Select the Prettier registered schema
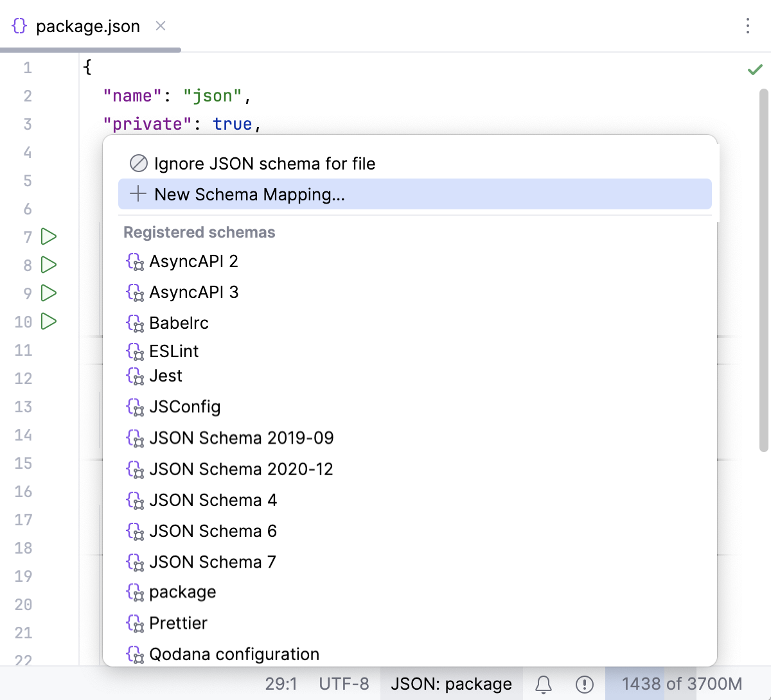This screenshot has height=700, width=771. pyautogui.click(x=178, y=623)
